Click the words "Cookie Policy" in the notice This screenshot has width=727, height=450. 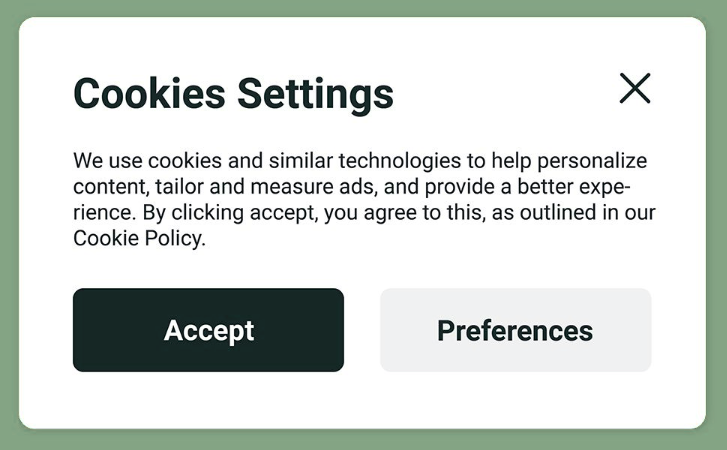click(139, 238)
